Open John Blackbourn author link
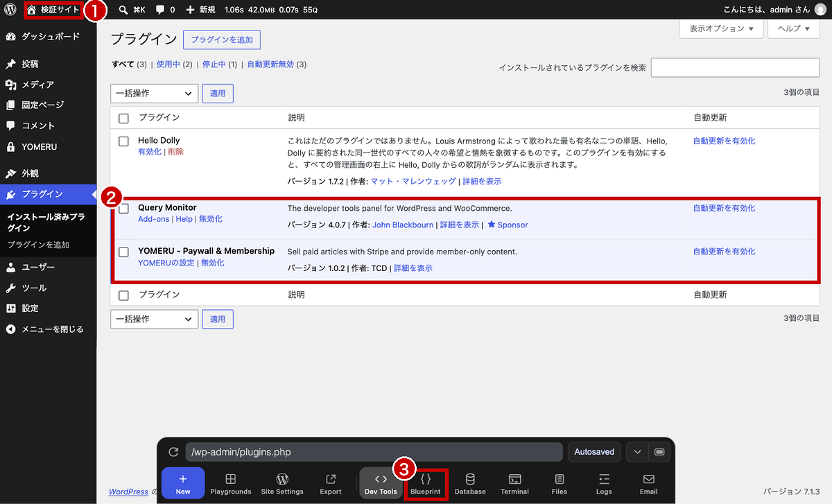This screenshot has height=504, width=832. (403, 225)
